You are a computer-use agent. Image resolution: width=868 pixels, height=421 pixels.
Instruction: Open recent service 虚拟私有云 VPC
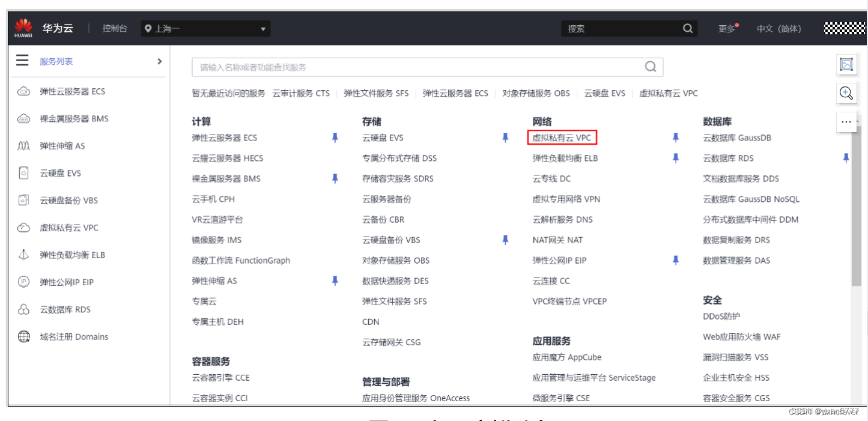pyautogui.click(x=669, y=93)
